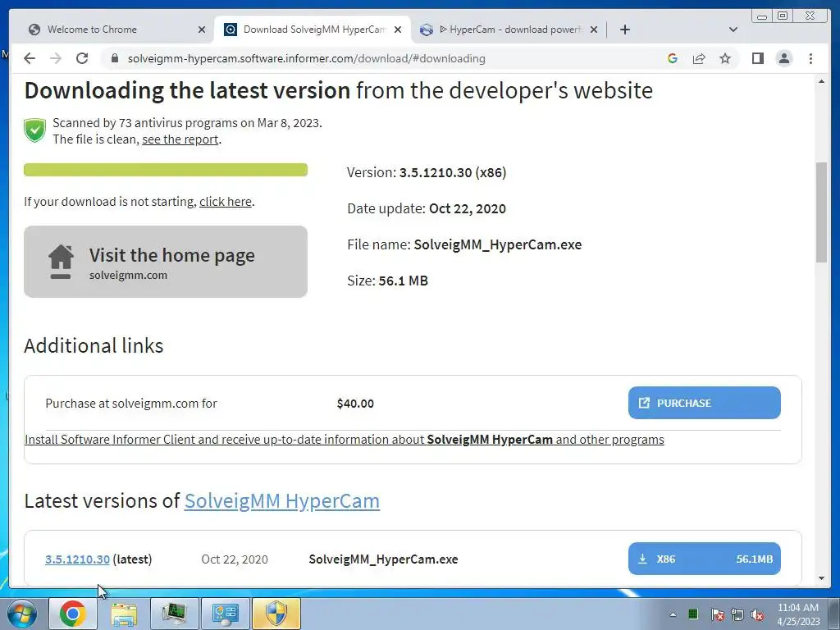Click the browser forward arrow

[x=56, y=58]
